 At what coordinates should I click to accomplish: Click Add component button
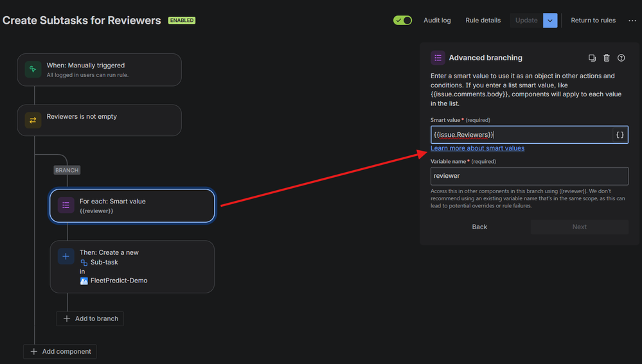[x=60, y=351]
